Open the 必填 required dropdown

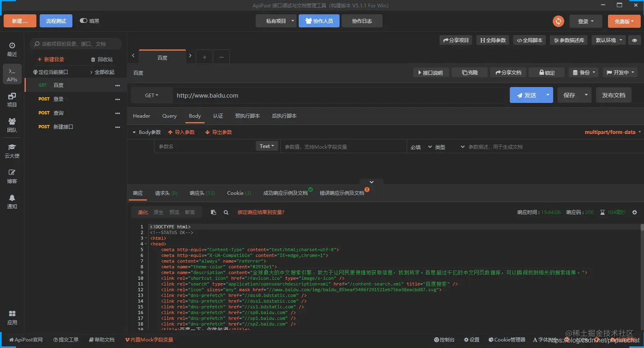421,147
